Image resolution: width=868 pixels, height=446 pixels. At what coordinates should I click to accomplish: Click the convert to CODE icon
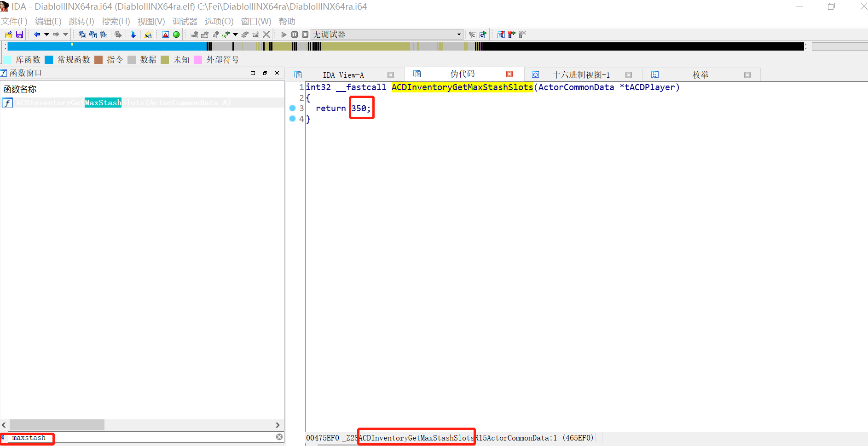coord(194,34)
